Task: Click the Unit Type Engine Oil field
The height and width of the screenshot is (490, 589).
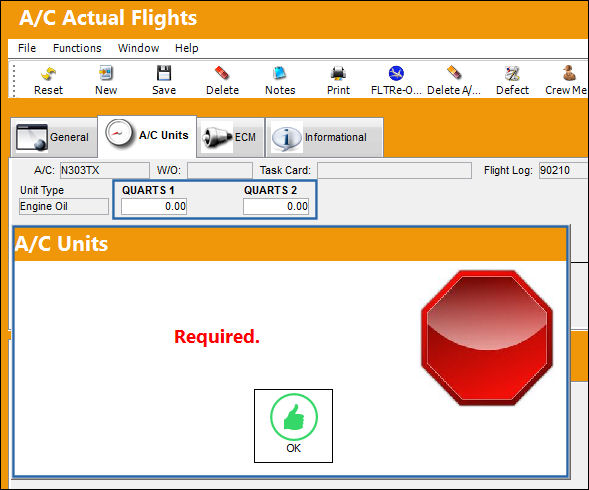Action: pyautogui.click(x=64, y=207)
